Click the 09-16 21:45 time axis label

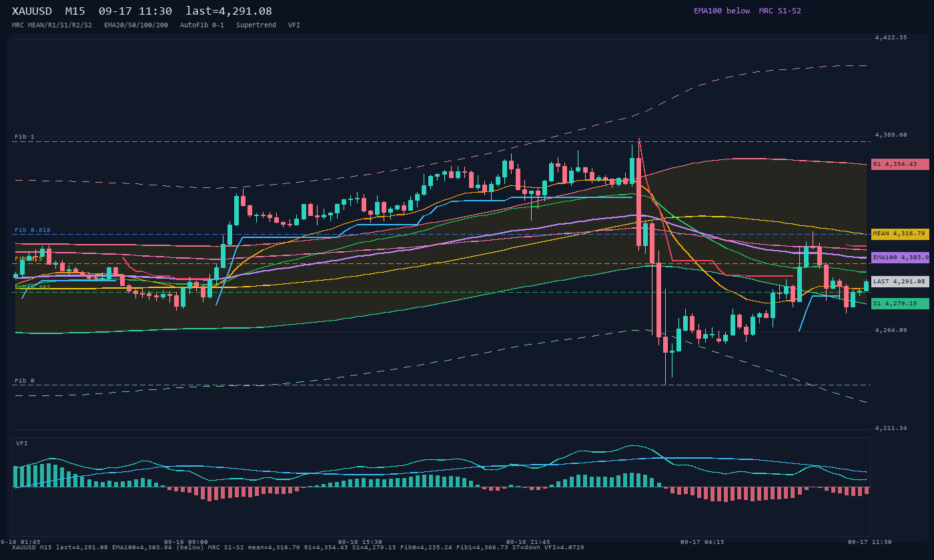click(528, 542)
